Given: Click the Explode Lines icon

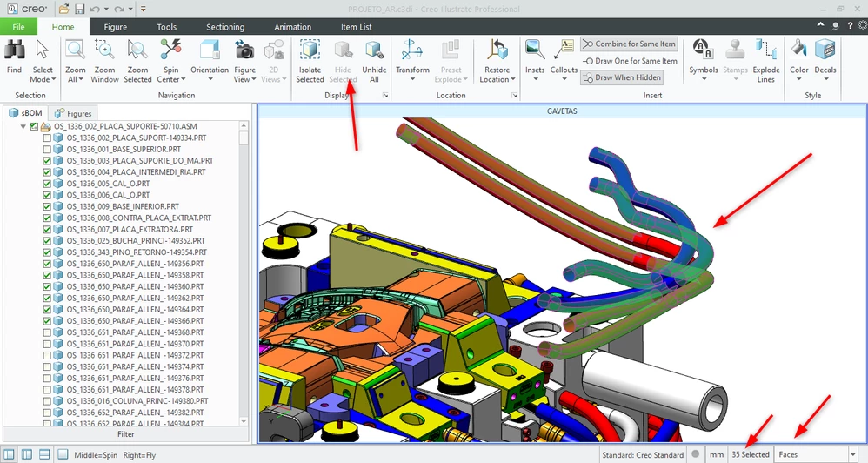Looking at the screenshot, I should pyautogui.click(x=766, y=50).
